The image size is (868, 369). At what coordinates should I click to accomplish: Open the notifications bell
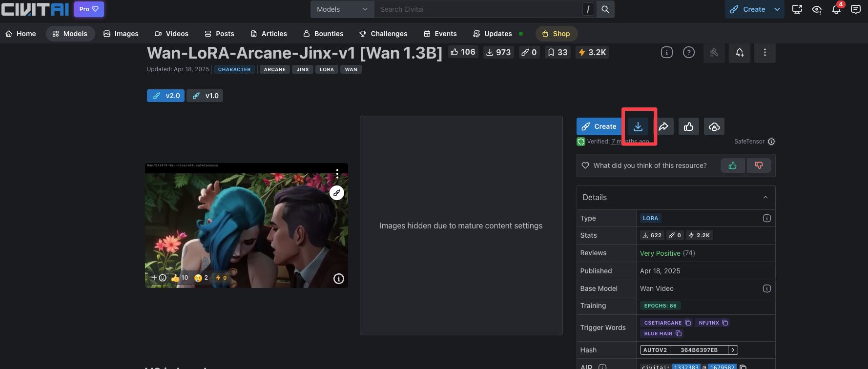pyautogui.click(x=836, y=9)
